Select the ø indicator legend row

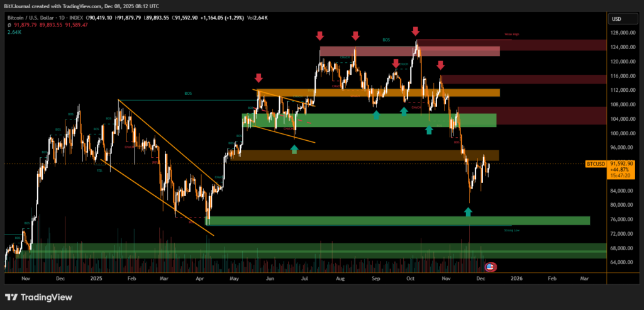tap(47, 25)
